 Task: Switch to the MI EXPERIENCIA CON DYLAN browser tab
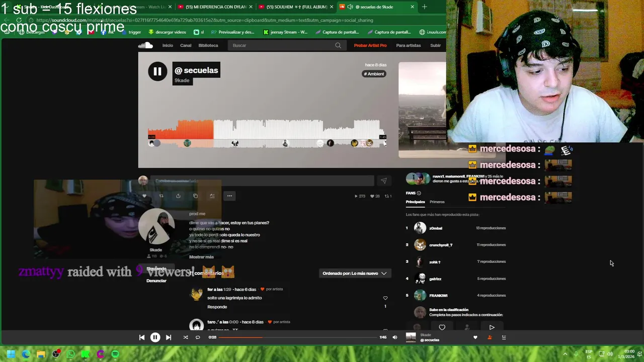[216, 7]
